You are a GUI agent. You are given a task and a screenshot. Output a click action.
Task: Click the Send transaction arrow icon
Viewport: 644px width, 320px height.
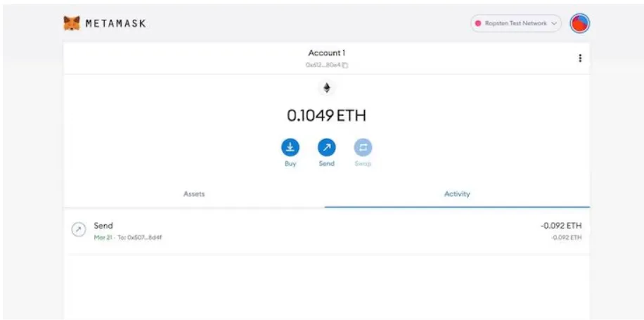point(79,230)
